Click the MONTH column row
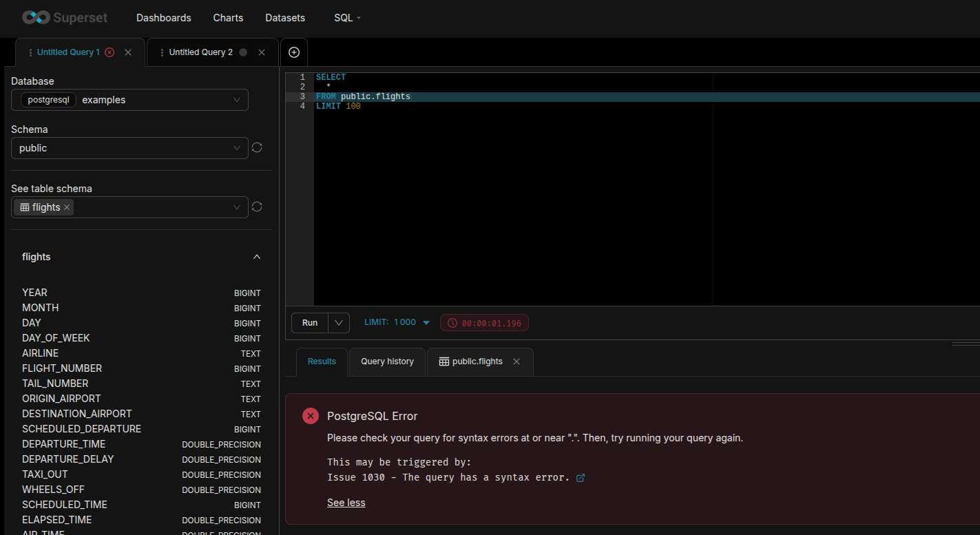The image size is (980, 535). tap(141, 308)
